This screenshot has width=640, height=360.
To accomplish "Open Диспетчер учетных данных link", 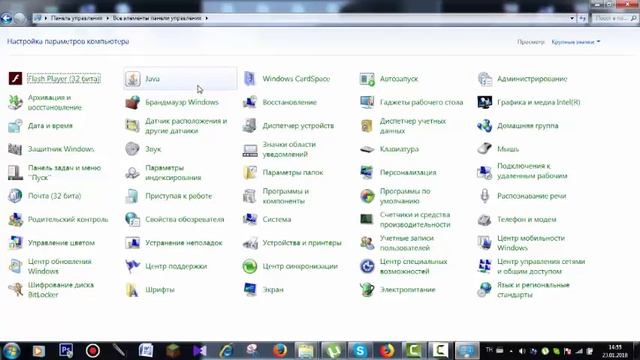I will 413,126.
